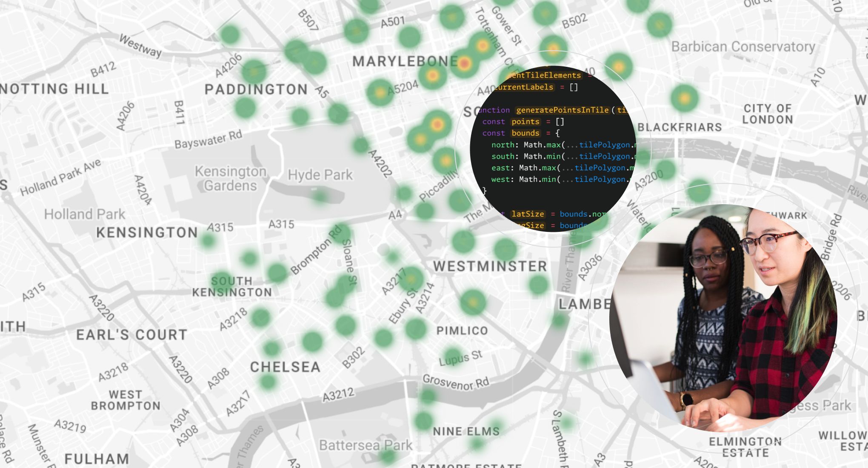Click the Sloane St label

coord(349,261)
